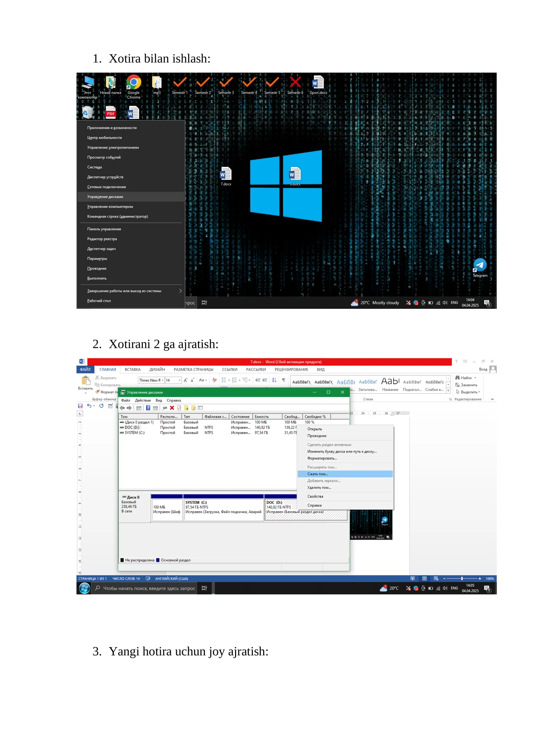This screenshot has height=756, width=535.
Task: Open the Recycle Bin desktop icon
Action: 88,113
